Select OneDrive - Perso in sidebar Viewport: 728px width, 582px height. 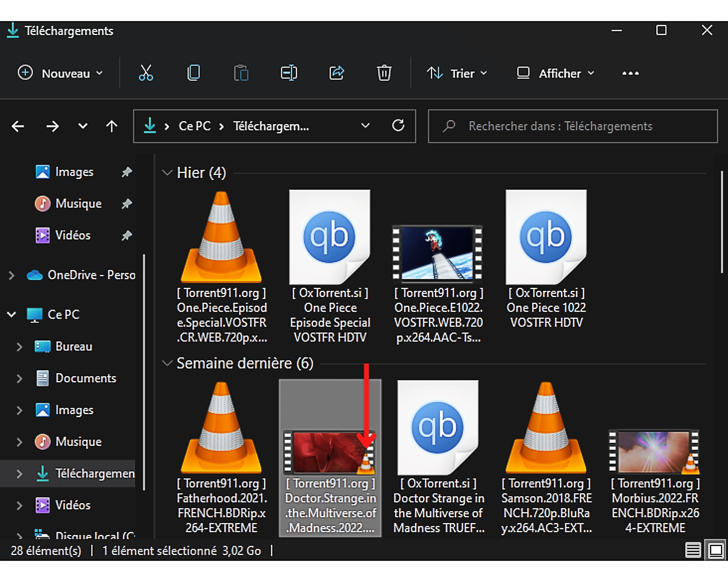[81, 275]
